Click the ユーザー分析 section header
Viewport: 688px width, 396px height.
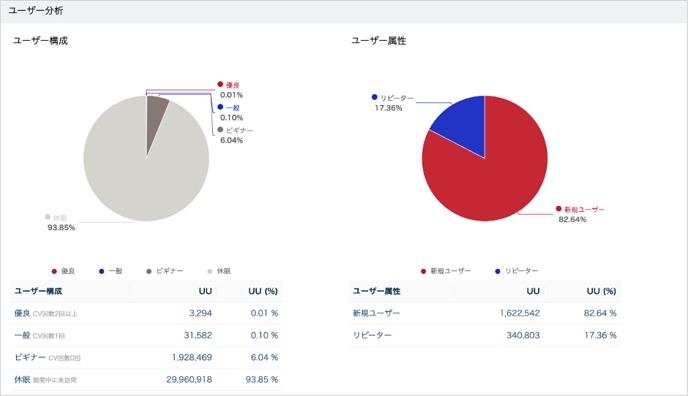[36, 11]
